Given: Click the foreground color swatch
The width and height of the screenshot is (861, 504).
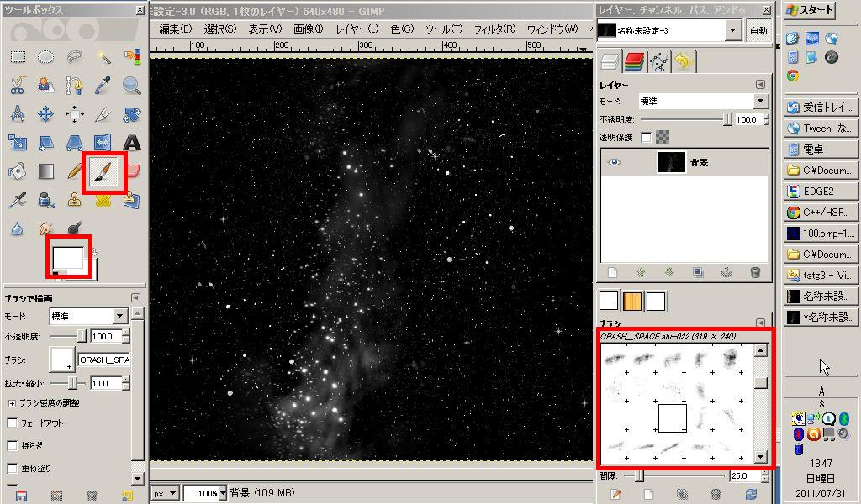Looking at the screenshot, I should tap(68, 257).
